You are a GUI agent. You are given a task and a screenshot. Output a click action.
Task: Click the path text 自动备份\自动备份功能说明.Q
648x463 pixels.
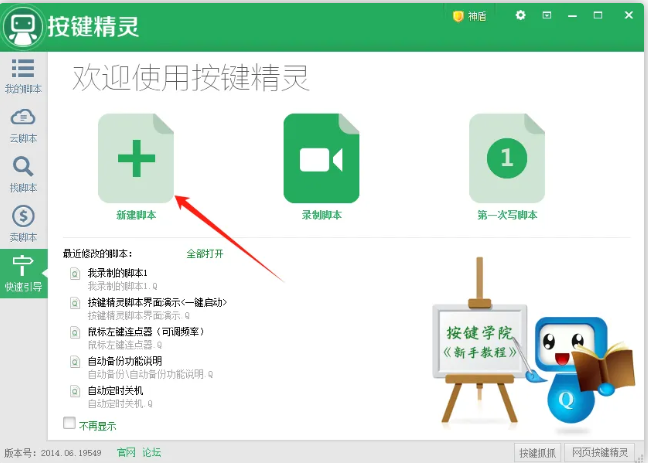pyautogui.click(x=150, y=375)
